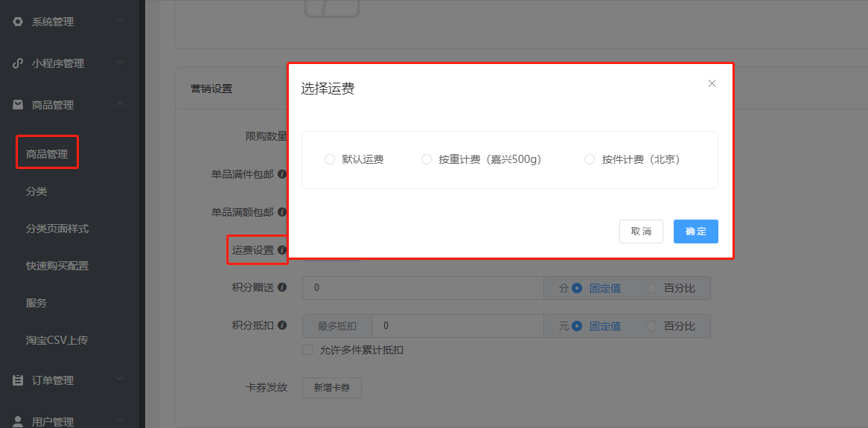Image resolution: width=868 pixels, height=428 pixels.
Task: Select the 默认运费 radio option
Action: coord(330,159)
